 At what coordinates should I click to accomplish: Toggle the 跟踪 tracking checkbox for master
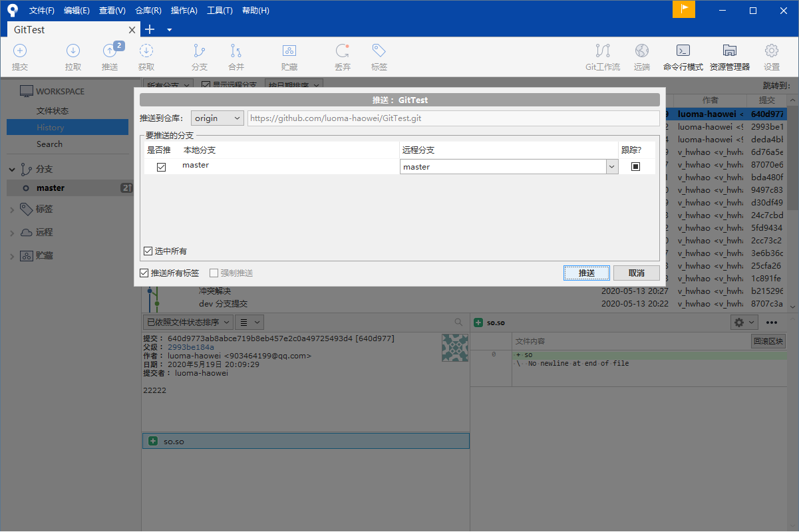(635, 167)
